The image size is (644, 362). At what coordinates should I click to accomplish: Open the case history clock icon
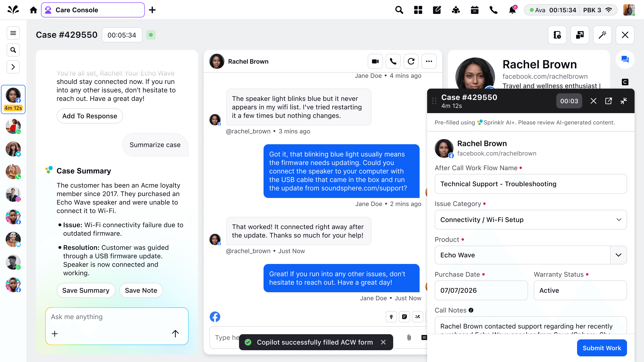click(x=557, y=35)
